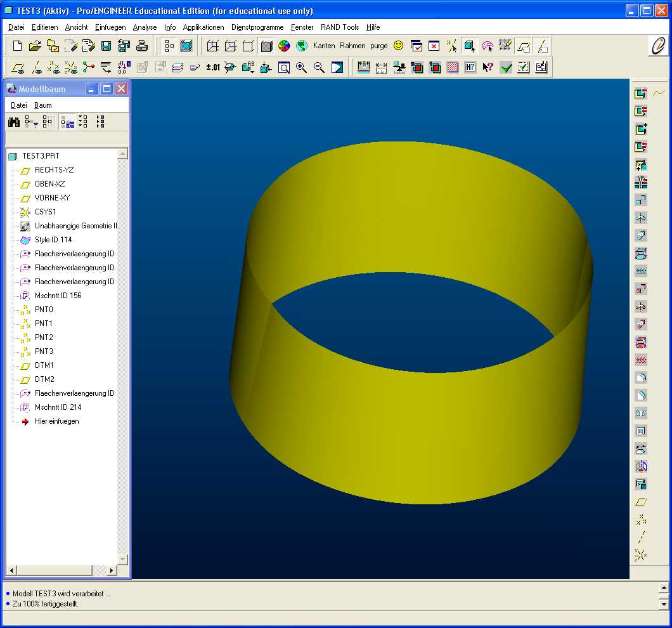Click the ±.01 tolerance display icon
Image resolution: width=672 pixels, height=628 pixels.
(213, 67)
